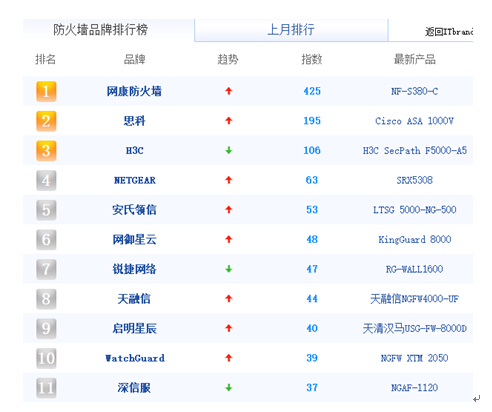Open the 网康防火墙 brand link
The height and width of the screenshot is (412, 492).
pos(134,91)
